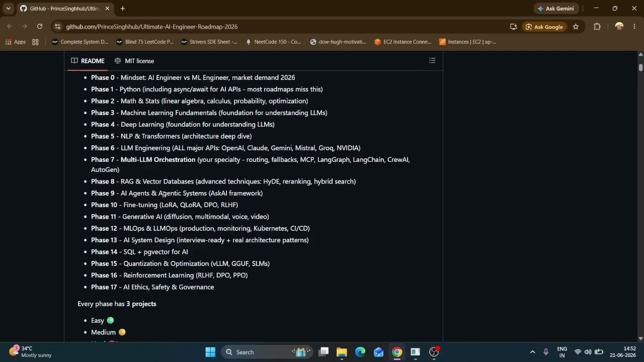Open Complete System D... bookmark
Viewport: 644px width, 362px height.
(x=80, y=42)
